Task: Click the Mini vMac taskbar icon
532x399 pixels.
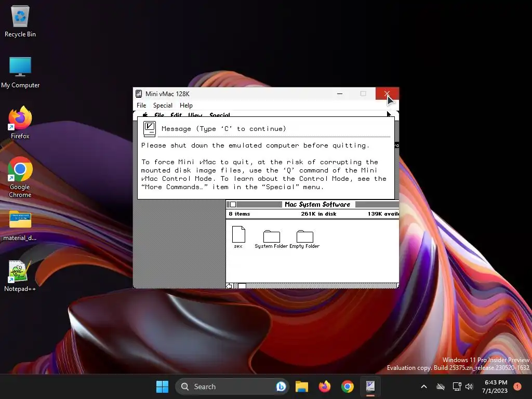Action: point(370,387)
